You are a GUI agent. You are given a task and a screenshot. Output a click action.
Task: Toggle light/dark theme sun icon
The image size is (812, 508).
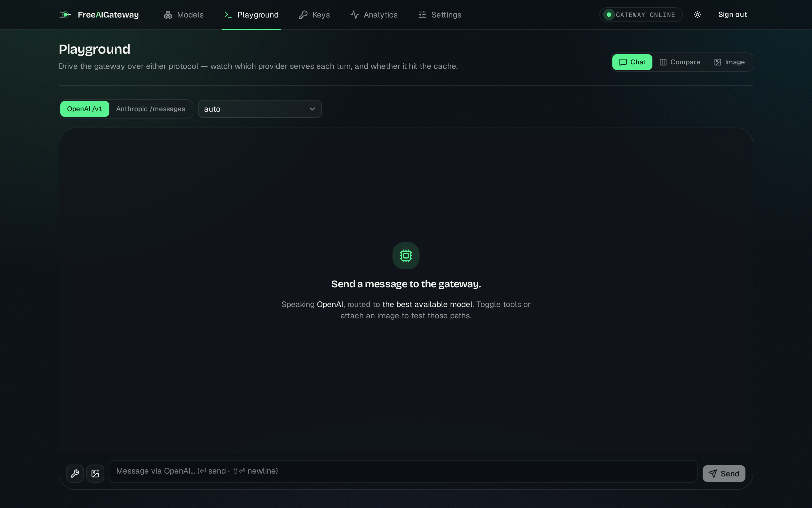click(697, 15)
